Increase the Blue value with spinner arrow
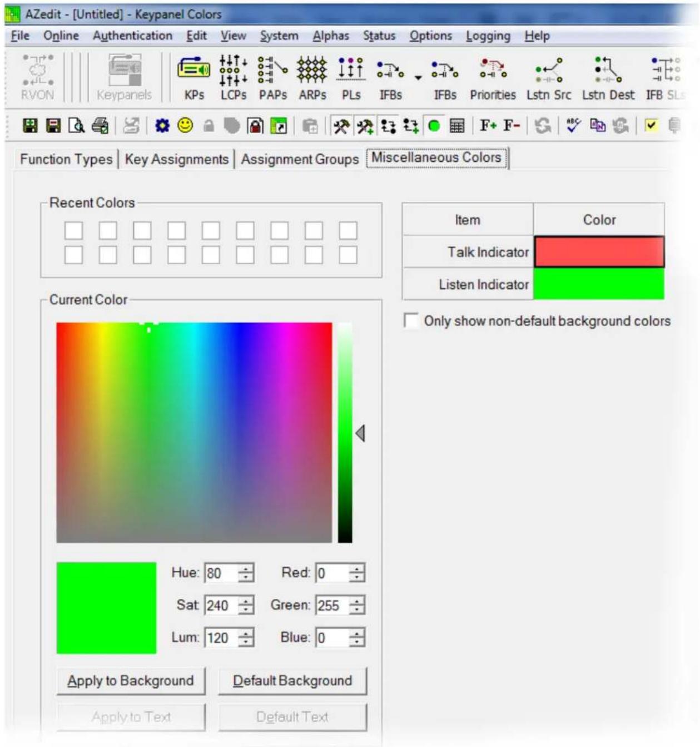 coord(357,633)
